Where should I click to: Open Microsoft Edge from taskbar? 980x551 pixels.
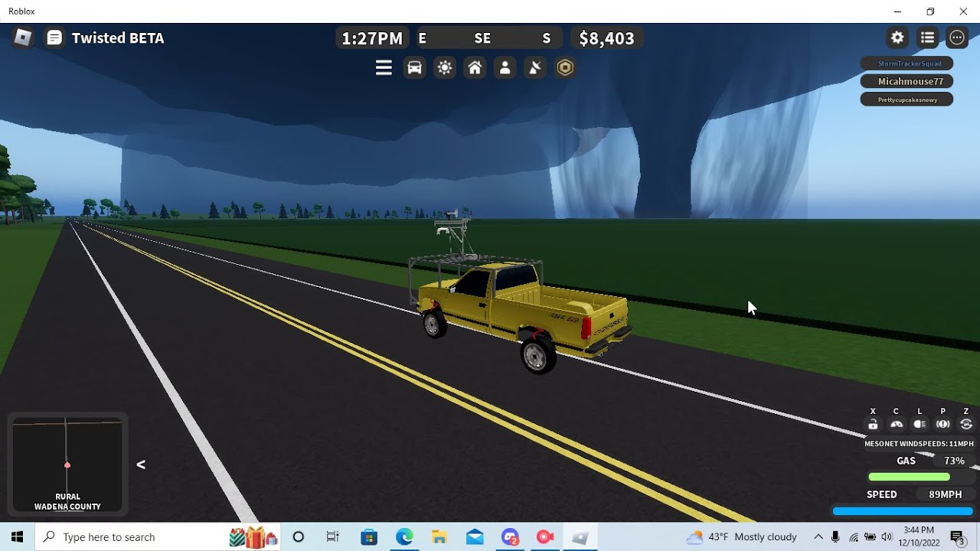tap(404, 537)
